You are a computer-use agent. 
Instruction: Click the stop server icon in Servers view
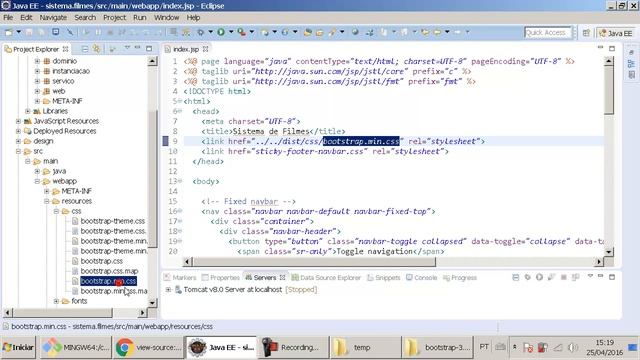tap(564, 277)
